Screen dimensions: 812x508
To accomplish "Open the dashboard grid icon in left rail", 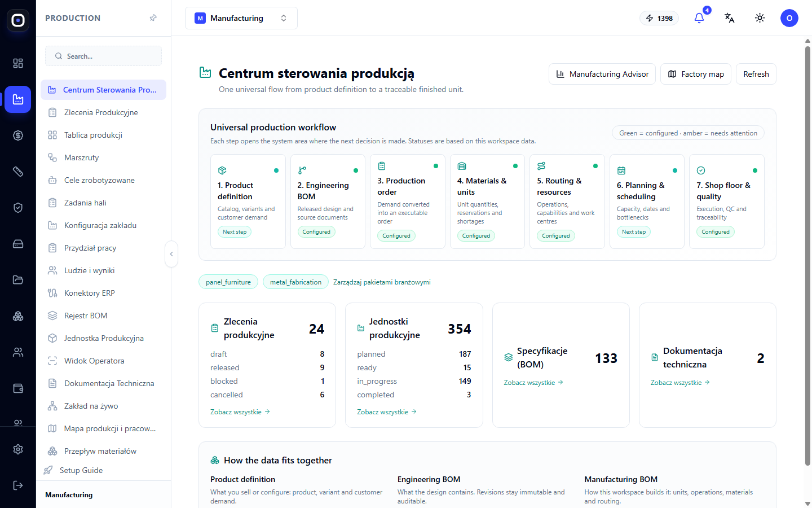I will click(18, 63).
